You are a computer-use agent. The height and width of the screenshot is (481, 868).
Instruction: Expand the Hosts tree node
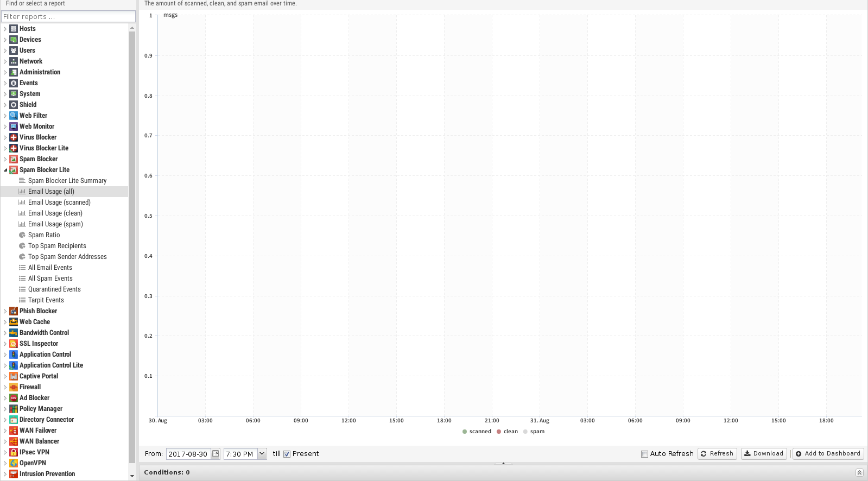point(5,29)
